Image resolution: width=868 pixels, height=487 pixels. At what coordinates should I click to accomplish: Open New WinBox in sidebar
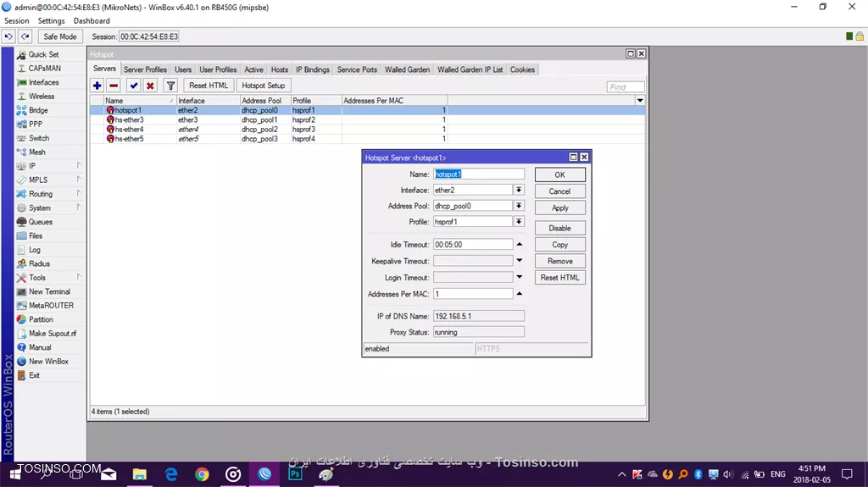pyautogui.click(x=48, y=362)
